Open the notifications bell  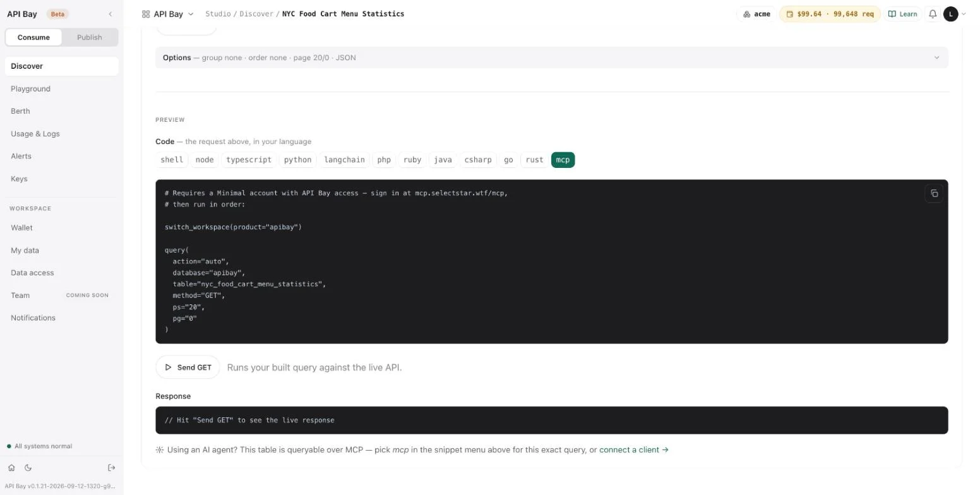pyautogui.click(x=933, y=14)
